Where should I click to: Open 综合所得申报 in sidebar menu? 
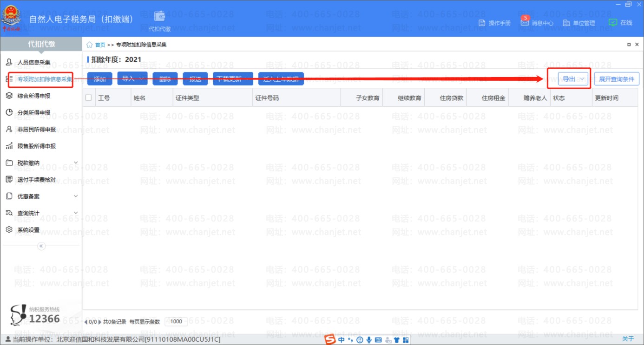coord(34,96)
